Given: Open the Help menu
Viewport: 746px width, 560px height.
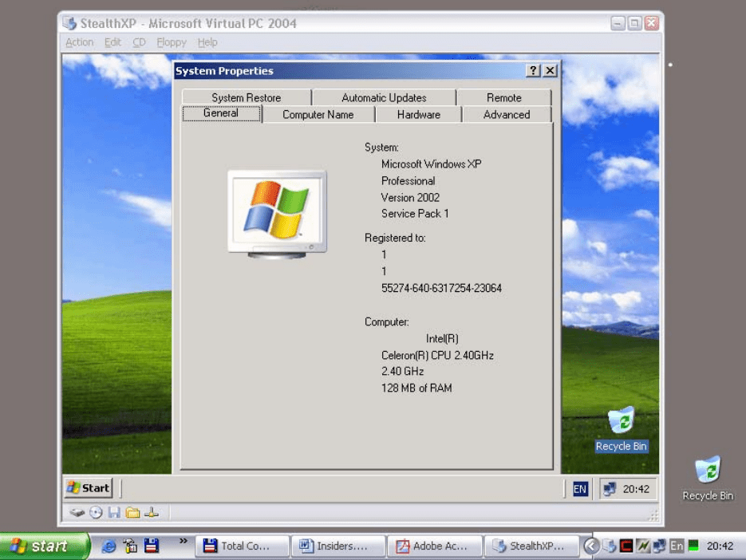Looking at the screenshot, I should coord(207,42).
